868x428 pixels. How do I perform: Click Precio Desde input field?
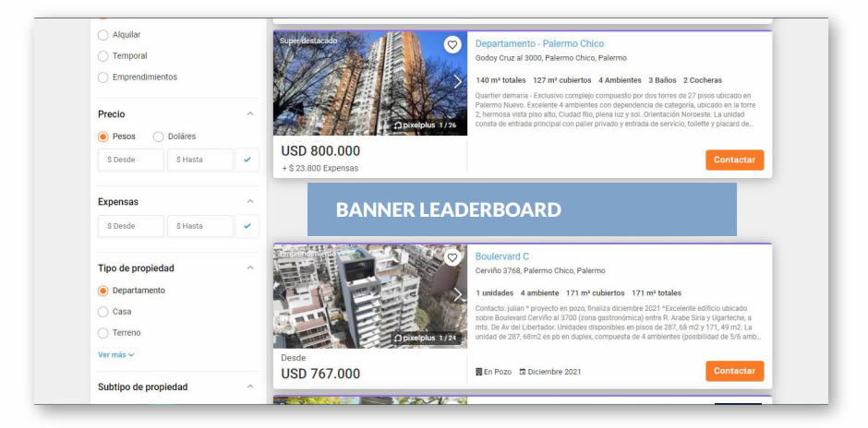click(131, 160)
